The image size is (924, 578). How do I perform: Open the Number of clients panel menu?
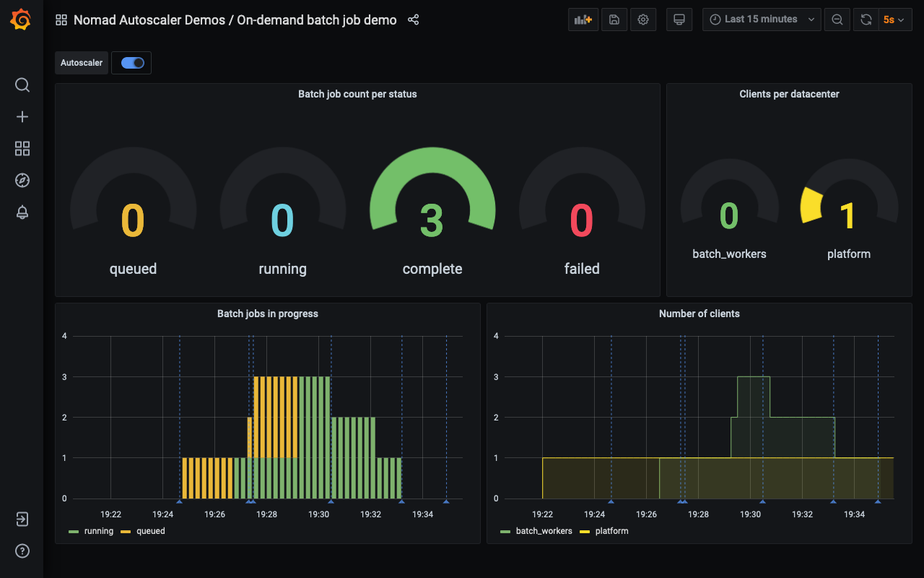click(699, 314)
